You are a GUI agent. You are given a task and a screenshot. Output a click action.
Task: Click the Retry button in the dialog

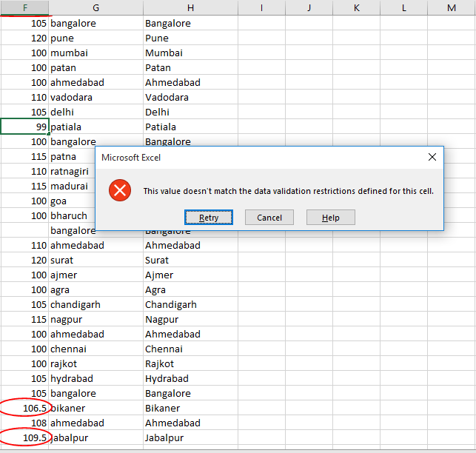[x=209, y=218]
